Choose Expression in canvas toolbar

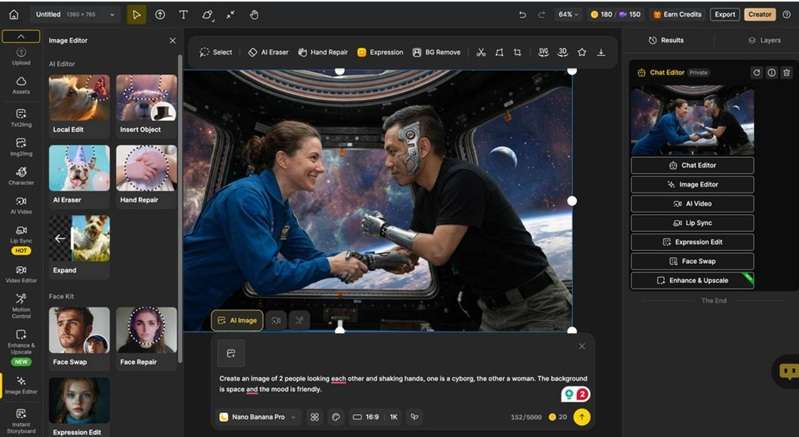(380, 52)
